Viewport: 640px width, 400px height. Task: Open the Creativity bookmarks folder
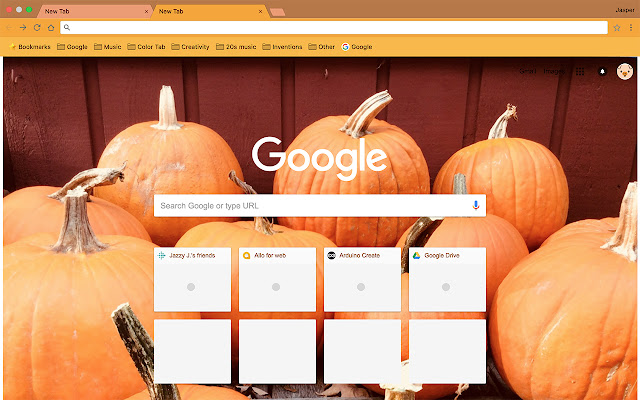tap(190, 47)
